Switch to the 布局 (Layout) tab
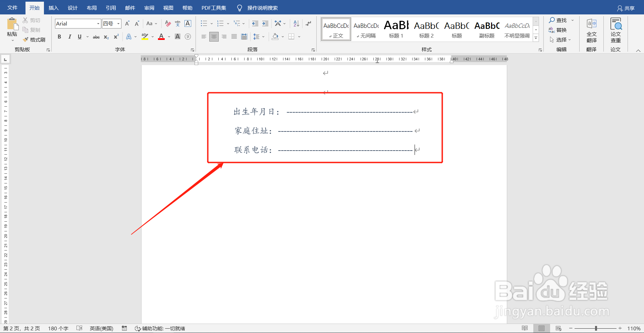 point(92,8)
